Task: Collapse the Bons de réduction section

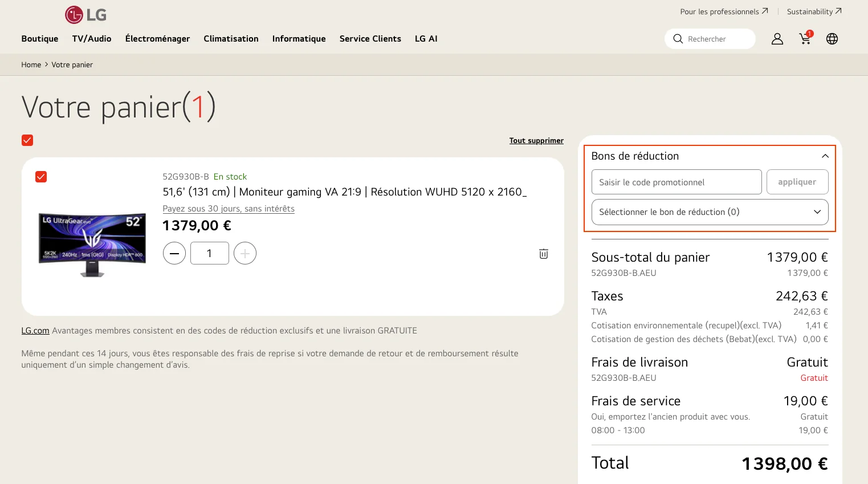Action: 825,156
